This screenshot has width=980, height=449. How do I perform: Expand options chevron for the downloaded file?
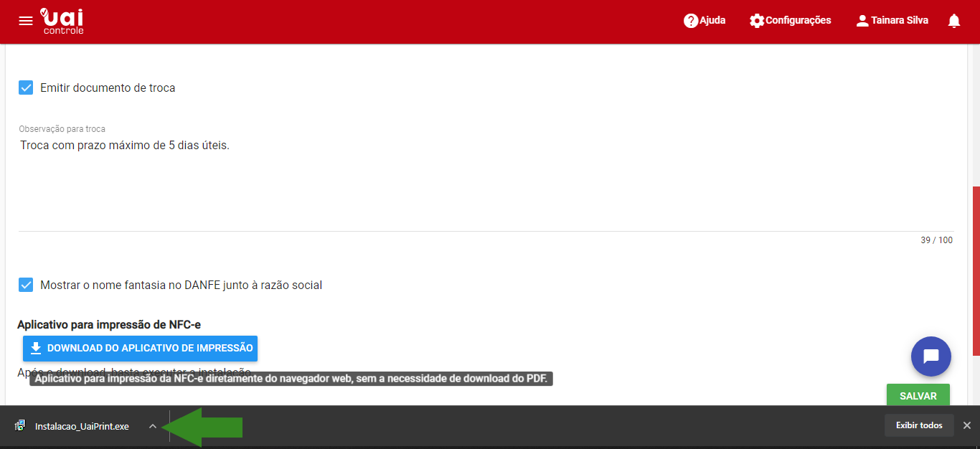(152, 426)
